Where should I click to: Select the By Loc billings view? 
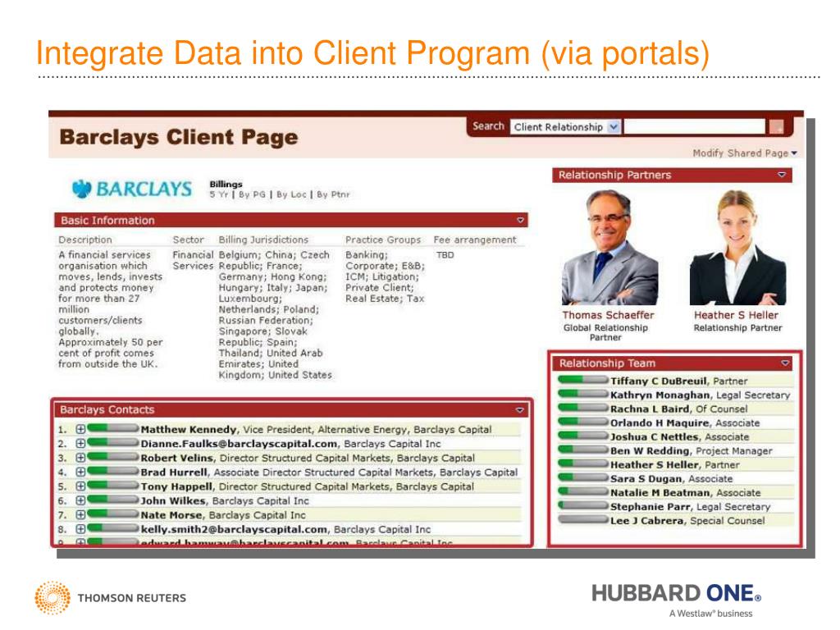(x=291, y=194)
